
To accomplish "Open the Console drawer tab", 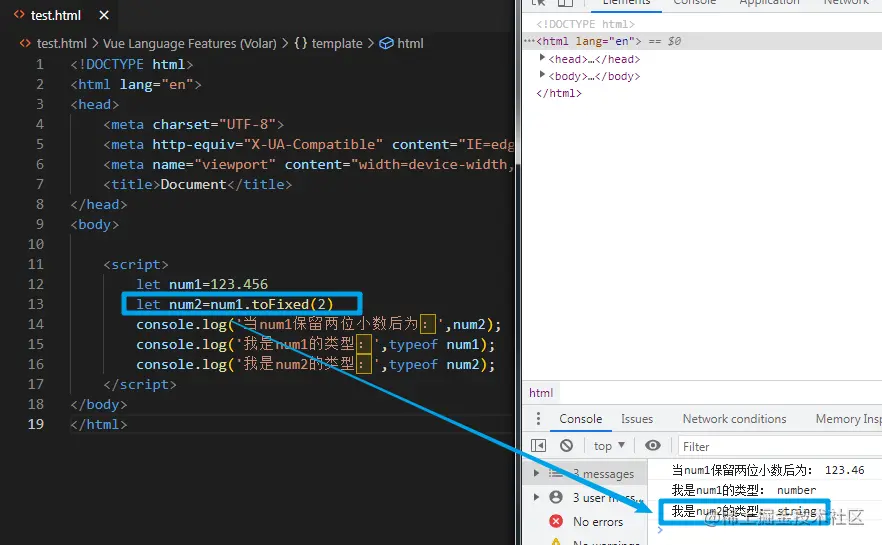I will click(580, 419).
